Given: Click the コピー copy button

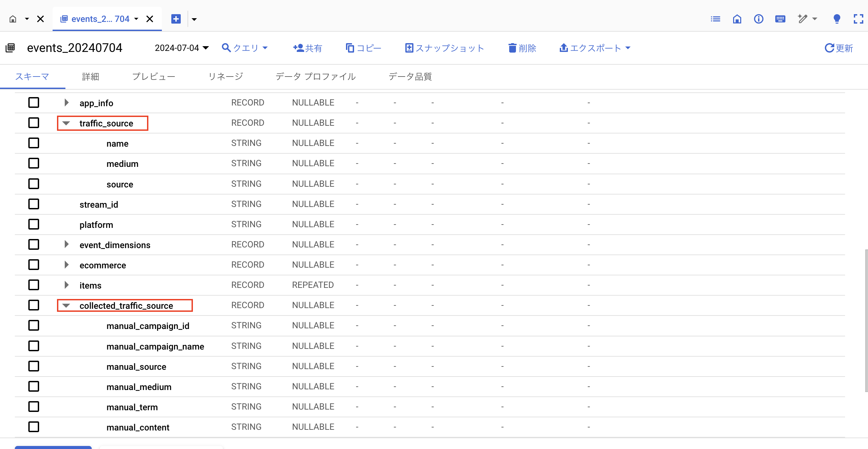Looking at the screenshot, I should click(364, 48).
